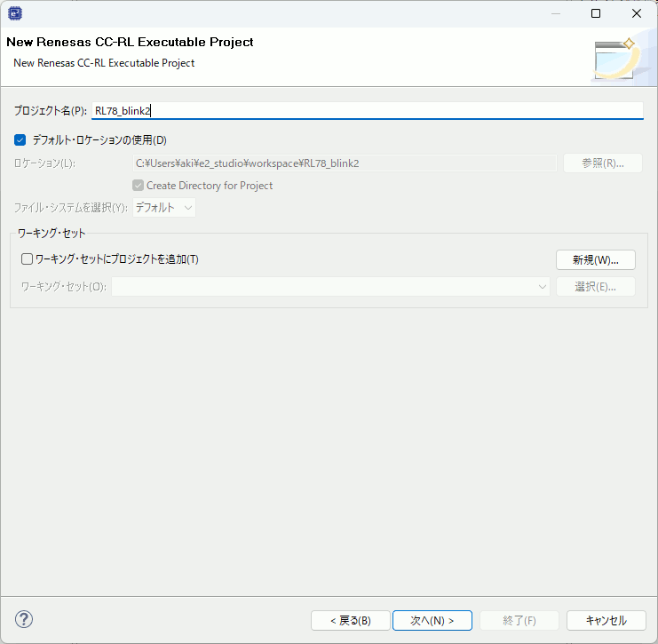Close the wizard dialog with X

tap(636, 13)
